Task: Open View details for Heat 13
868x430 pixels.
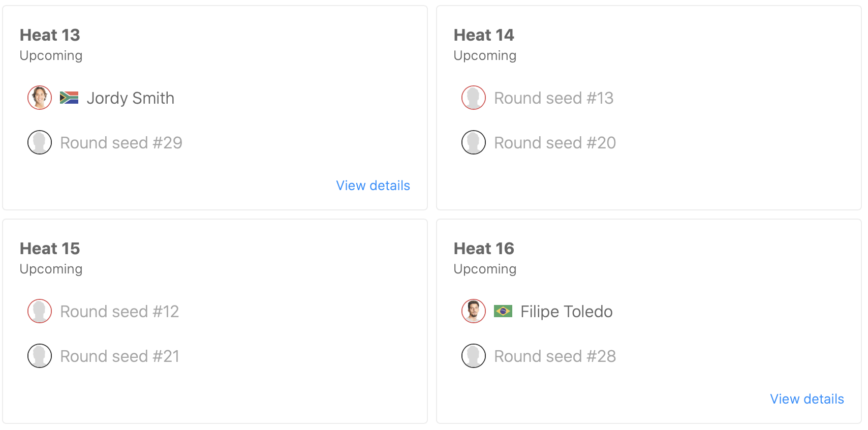Action: coord(373,186)
